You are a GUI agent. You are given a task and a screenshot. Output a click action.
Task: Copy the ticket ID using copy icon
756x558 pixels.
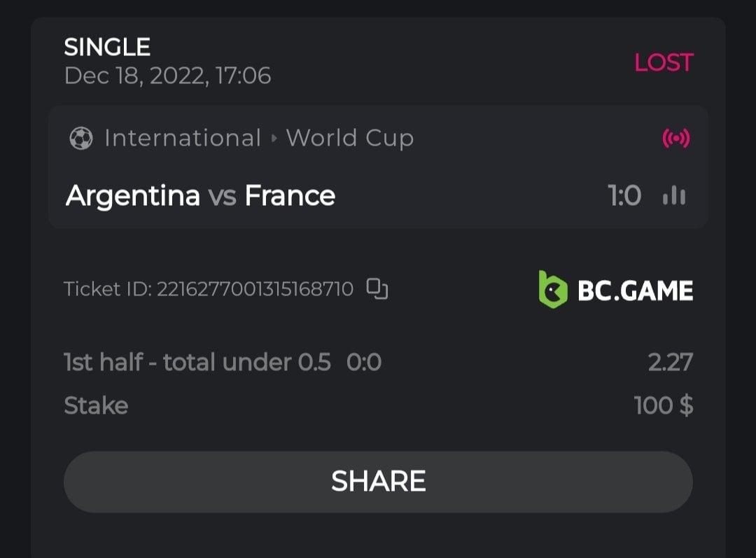click(x=377, y=288)
